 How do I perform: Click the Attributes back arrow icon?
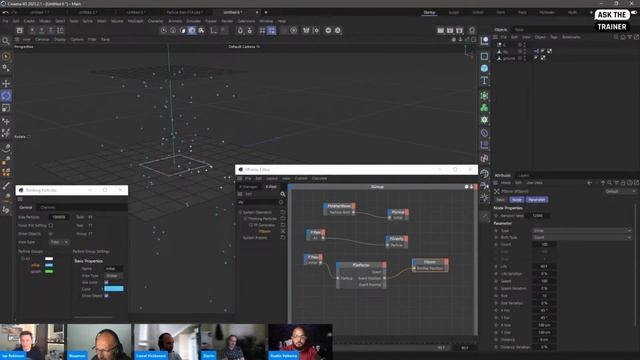click(x=589, y=183)
